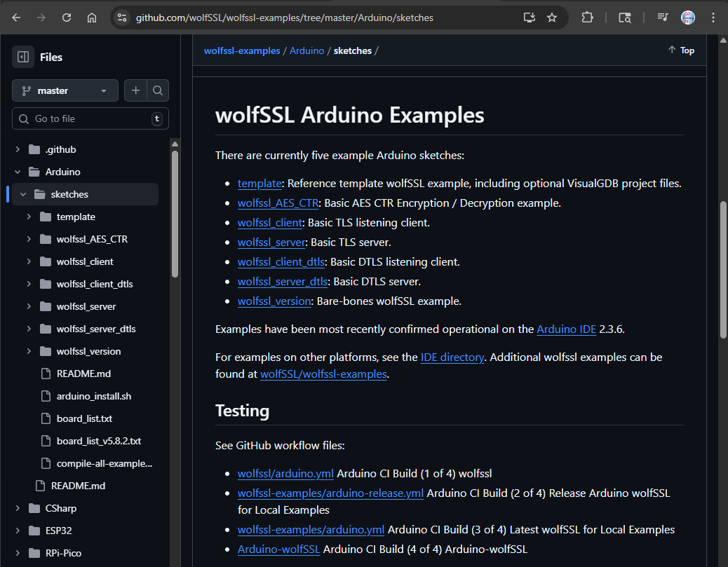Image resolution: width=728 pixels, height=567 pixels.
Task: Reload the current page
Action: (67, 18)
